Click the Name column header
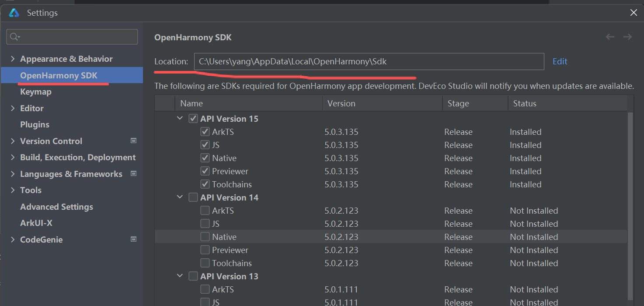Screen dimensions: 644x306 [249, 104]
